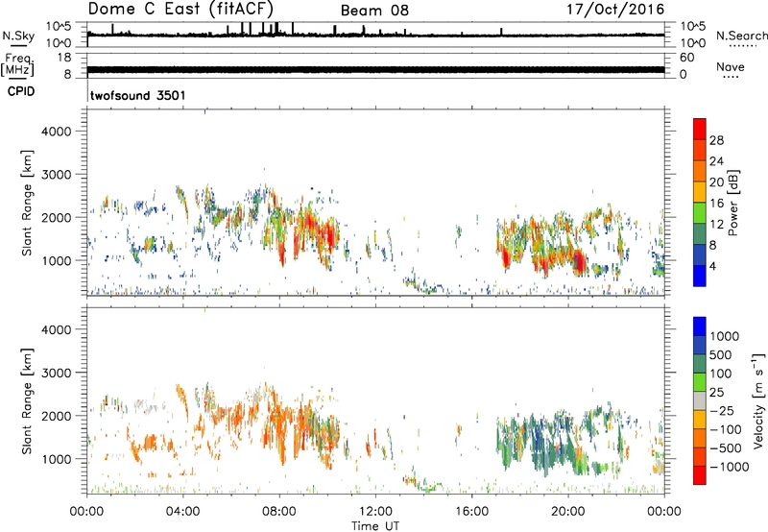Click the '16' tick on Power colorbar
This screenshot has height=532, width=768.
tap(716, 204)
